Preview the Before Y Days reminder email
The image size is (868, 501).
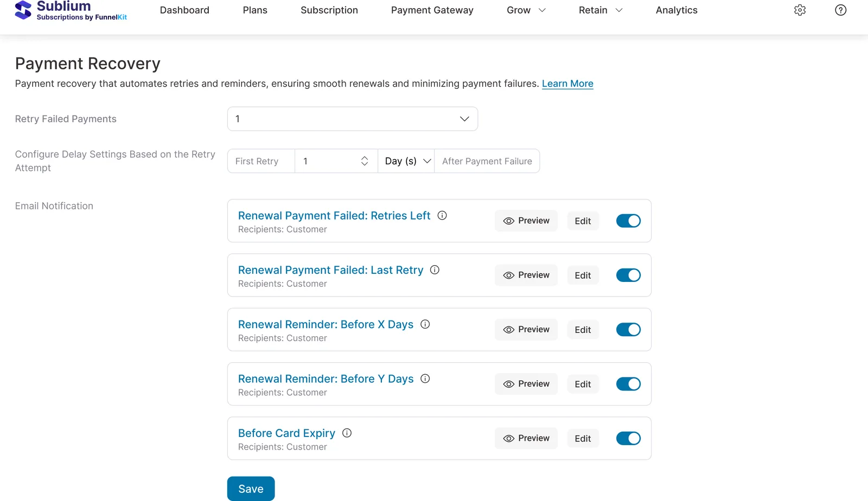tap(526, 384)
